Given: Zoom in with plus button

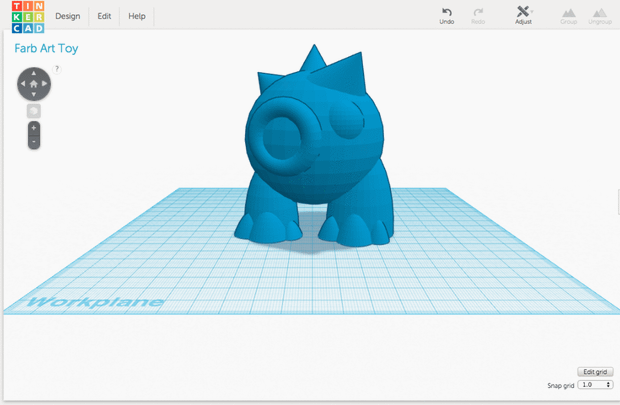Looking at the screenshot, I should click(34, 128).
